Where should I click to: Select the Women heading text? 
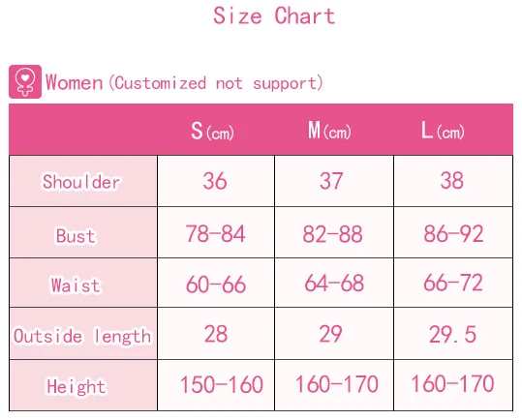(74, 82)
